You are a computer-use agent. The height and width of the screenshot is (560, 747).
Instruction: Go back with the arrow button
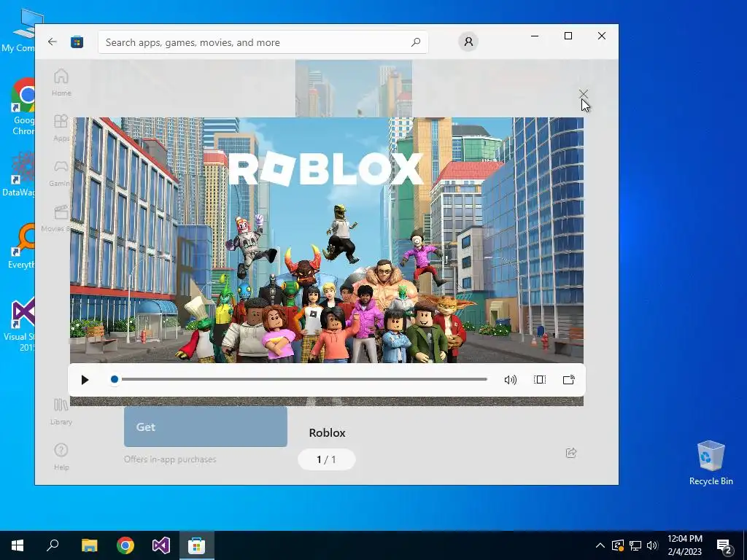(53, 42)
